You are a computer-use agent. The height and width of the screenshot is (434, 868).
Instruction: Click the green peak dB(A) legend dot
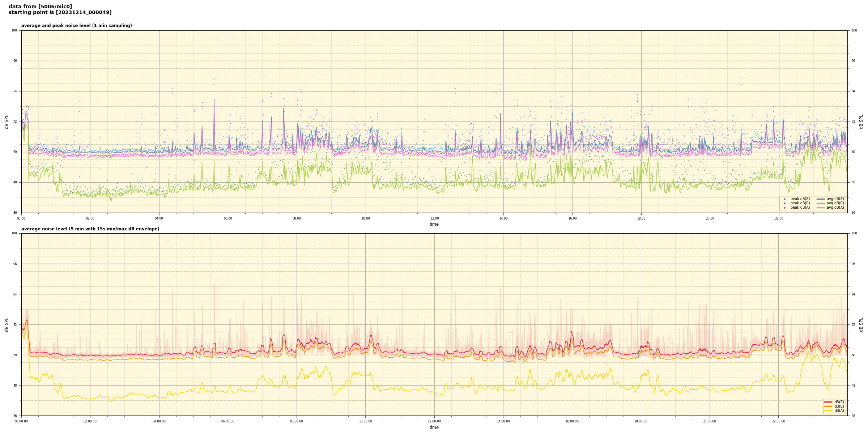coord(784,208)
